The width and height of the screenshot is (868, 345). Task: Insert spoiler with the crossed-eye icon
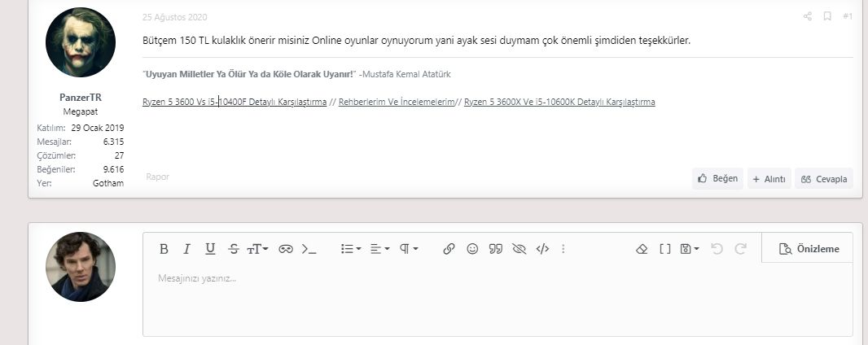[519, 249]
